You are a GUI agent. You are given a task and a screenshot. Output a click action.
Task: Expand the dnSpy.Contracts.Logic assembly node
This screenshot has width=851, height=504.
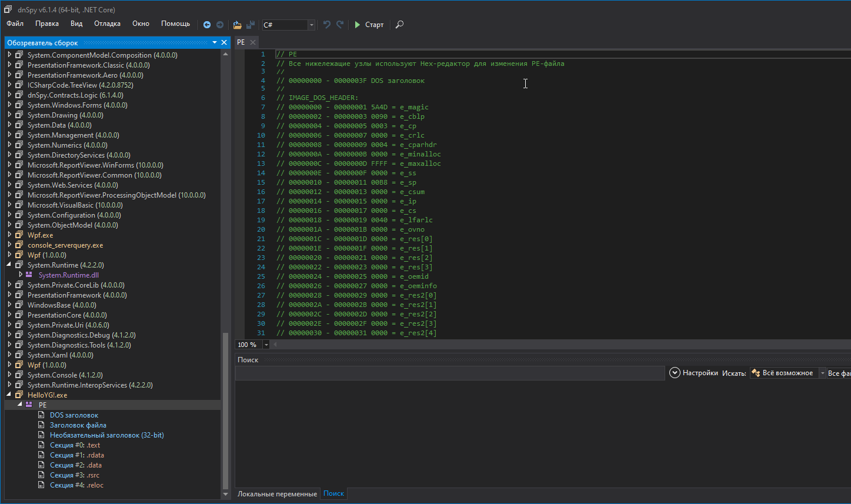click(9, 95)
